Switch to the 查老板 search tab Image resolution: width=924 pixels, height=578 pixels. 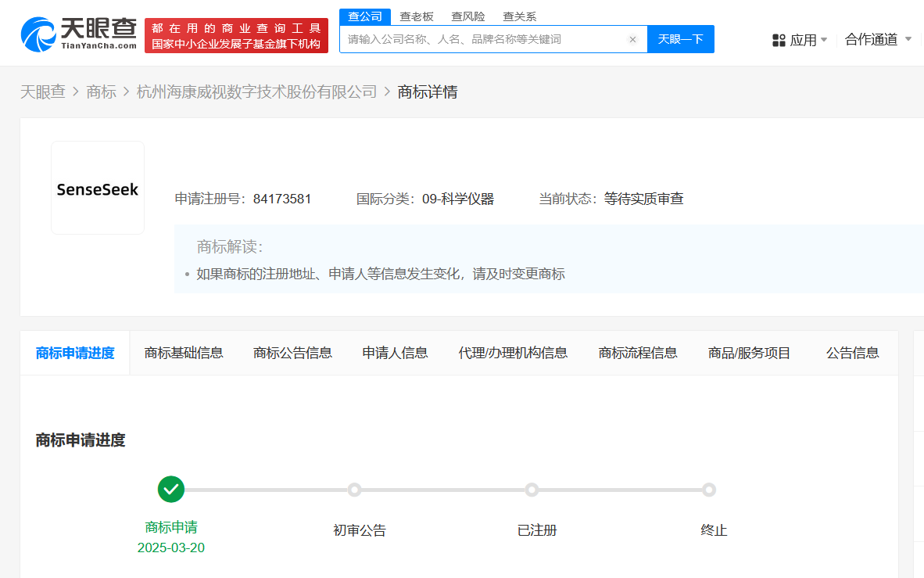[x=417, y=16]
